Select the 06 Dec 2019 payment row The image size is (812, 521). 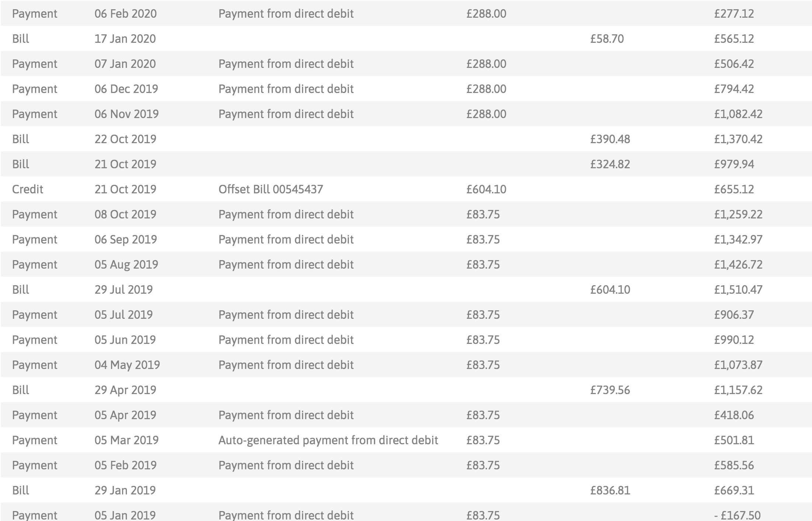[406, 89]
